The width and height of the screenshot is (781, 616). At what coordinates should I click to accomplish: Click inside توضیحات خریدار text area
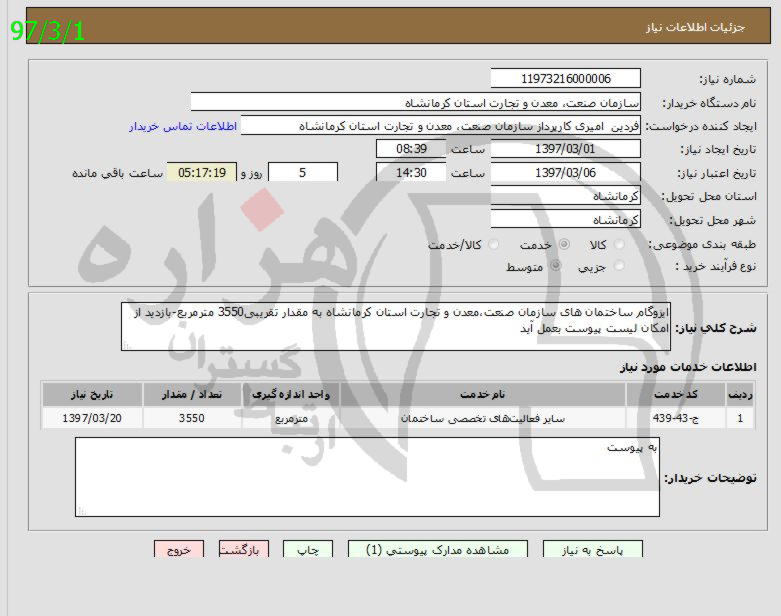click(367, 477)
